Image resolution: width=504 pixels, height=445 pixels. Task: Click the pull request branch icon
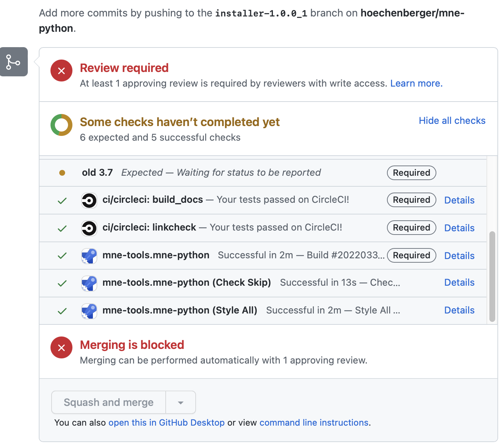(14, 62)
